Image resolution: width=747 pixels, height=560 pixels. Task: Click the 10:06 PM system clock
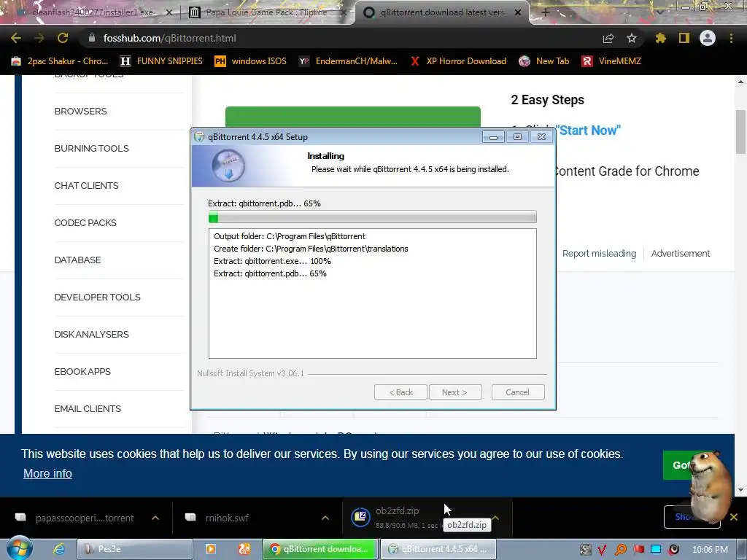pyautogui.click(x=710, y=550)
